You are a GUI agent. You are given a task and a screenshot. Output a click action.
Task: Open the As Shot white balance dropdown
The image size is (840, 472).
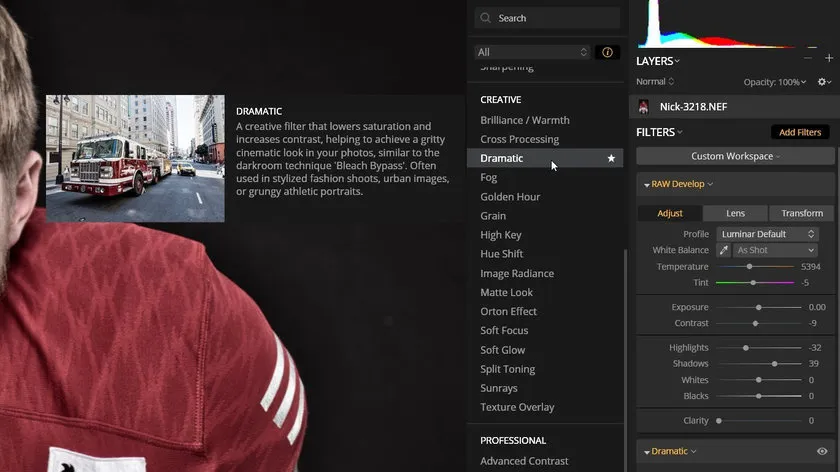point(775,250)
